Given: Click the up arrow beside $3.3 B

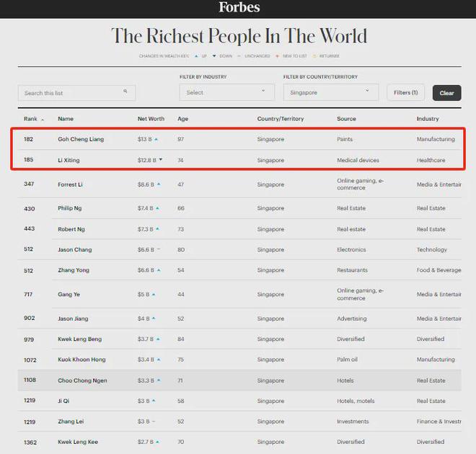Looking at the screenshot, I should [159, 380].
